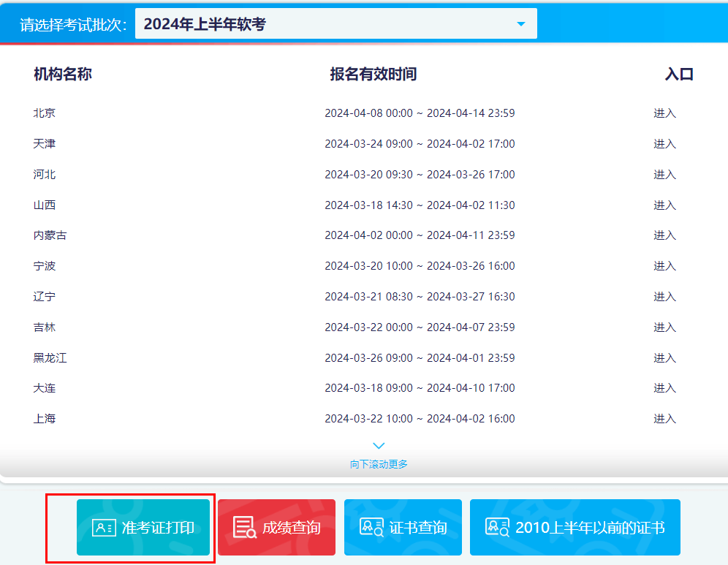The height and width of the screenshot is (565, 728).
Task: Enter the 上海 registration entry
Action: 665,419
